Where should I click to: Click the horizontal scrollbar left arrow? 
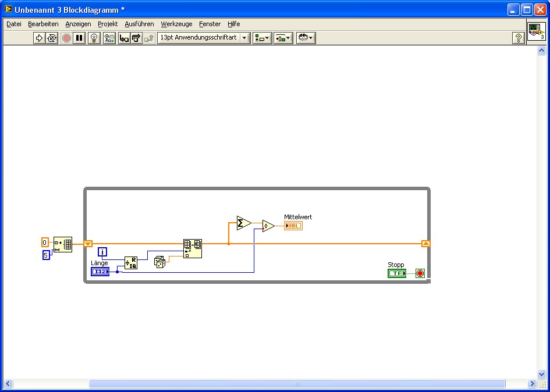(x=8, y=384)
